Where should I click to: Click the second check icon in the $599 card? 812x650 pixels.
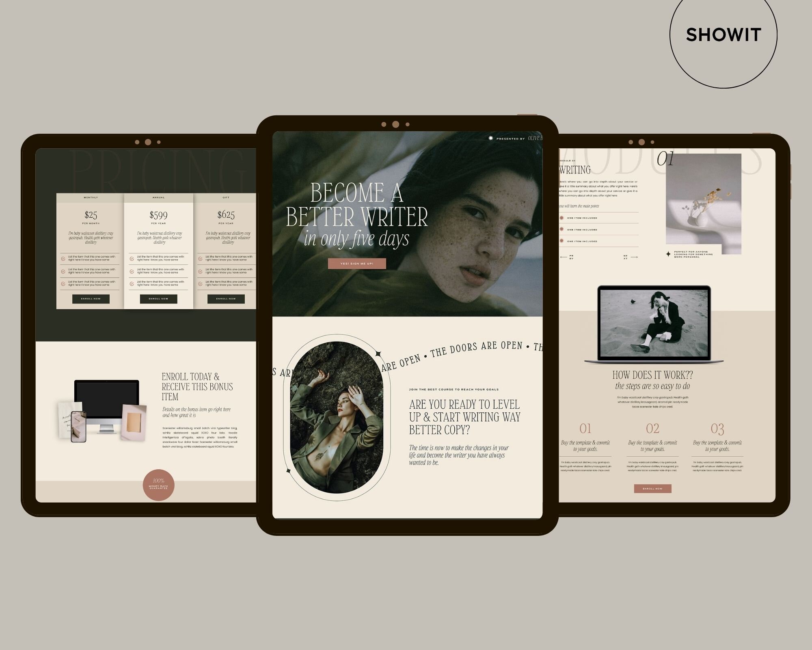pos(132,271)
